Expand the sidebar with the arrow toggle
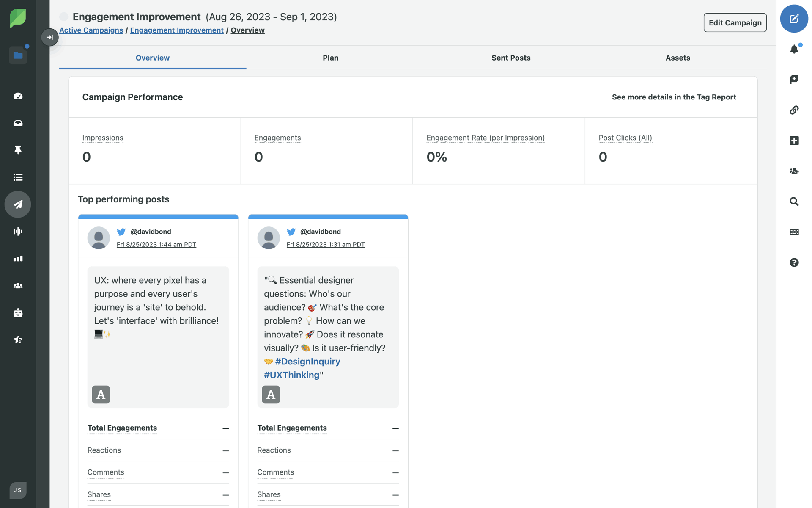 [x=49, y=37]
